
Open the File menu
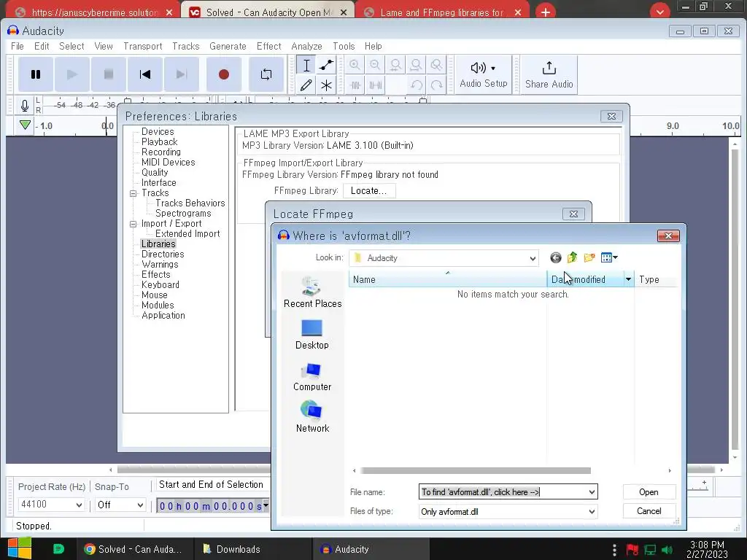[x=18, y=46]
